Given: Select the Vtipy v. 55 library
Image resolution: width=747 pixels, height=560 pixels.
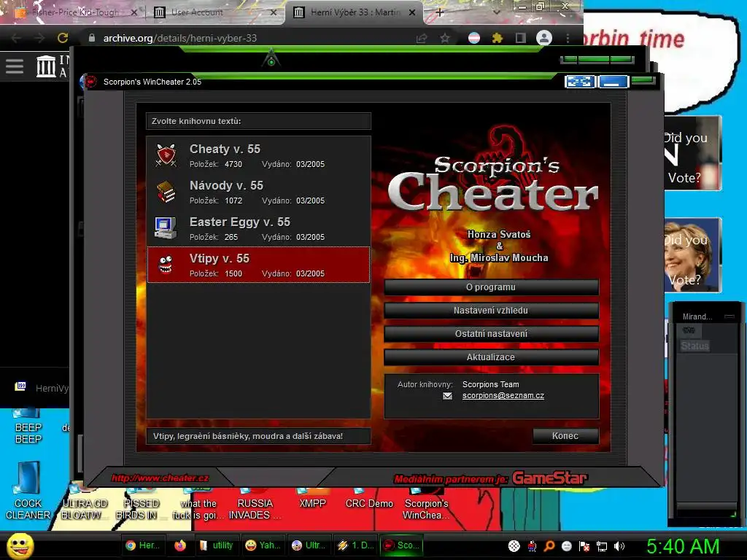Looking at the screenshot, I should pos(258,265).
